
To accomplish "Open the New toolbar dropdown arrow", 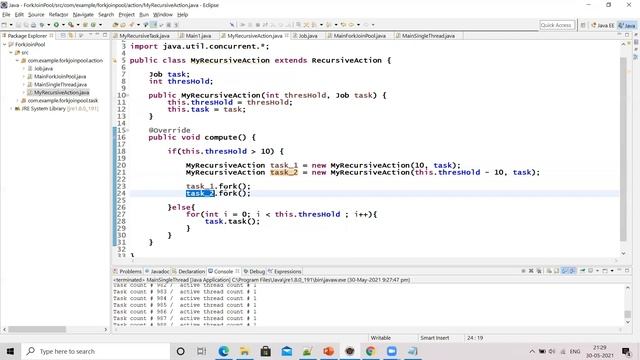I will (11, 25).
